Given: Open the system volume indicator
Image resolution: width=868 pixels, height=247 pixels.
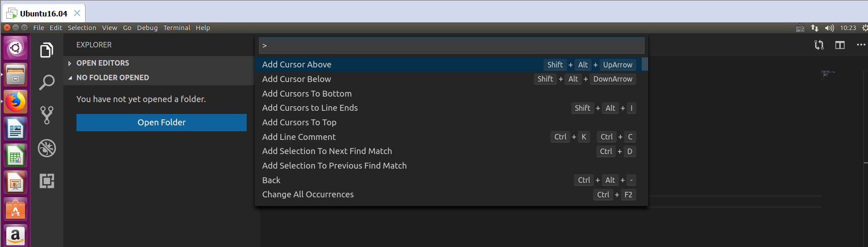Looking at the screenshot, I should point(829,28).
